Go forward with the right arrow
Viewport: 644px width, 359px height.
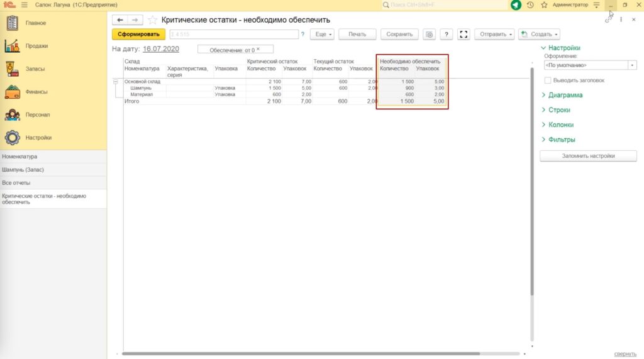tap(135, 19)
